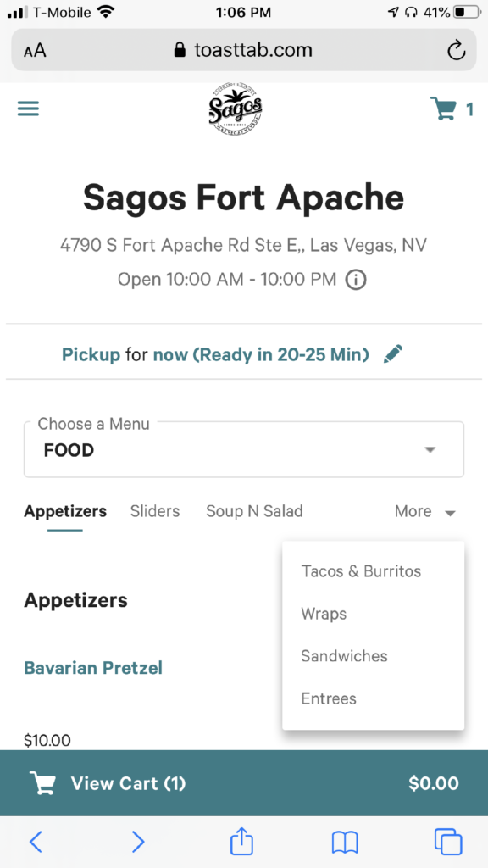Tap the Safari share icon
This screenshot has height=868, width=488.
pyautogui.click(x=241, y=842)
